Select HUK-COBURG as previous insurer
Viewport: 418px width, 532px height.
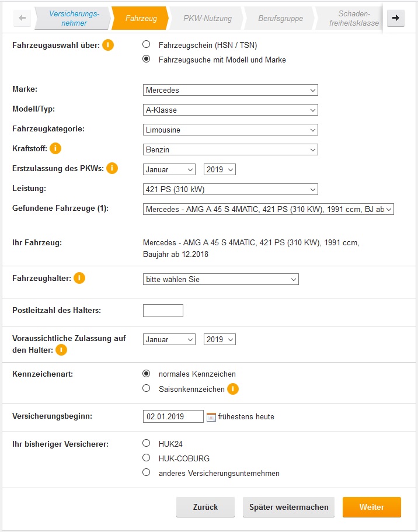pyautogui.click(x=147, y=458)
